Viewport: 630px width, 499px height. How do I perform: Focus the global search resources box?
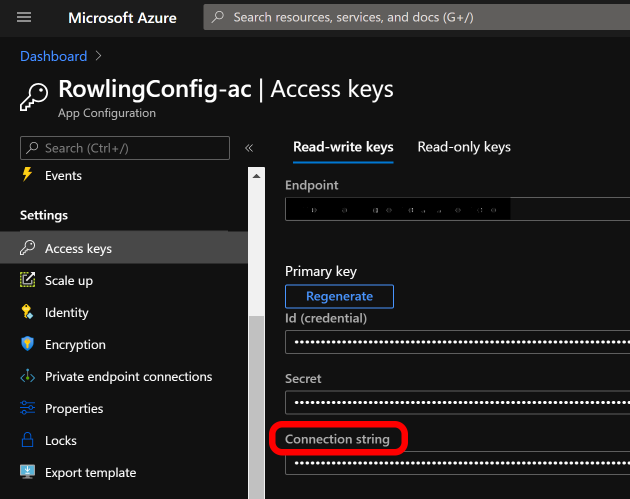(417, 17)
